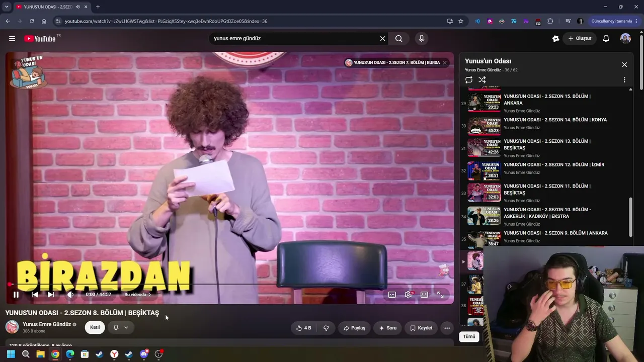Install YouTube app from the address bar

(450, 21)
